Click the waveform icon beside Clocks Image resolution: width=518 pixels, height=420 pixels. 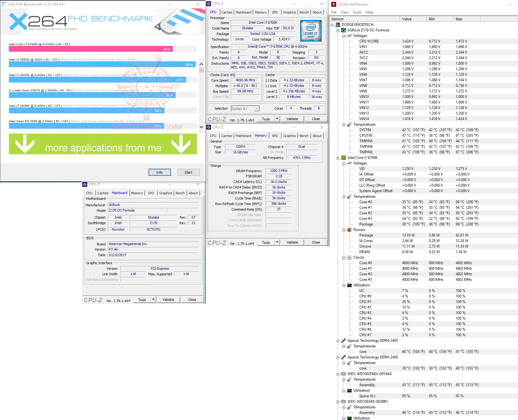(349, 257)
